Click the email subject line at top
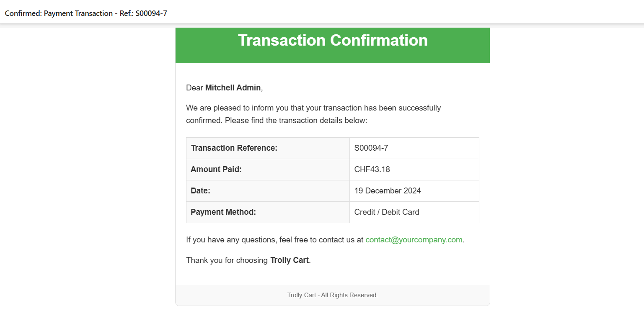The width and height of the screenshot is (644, 319). tap(86, 13)
